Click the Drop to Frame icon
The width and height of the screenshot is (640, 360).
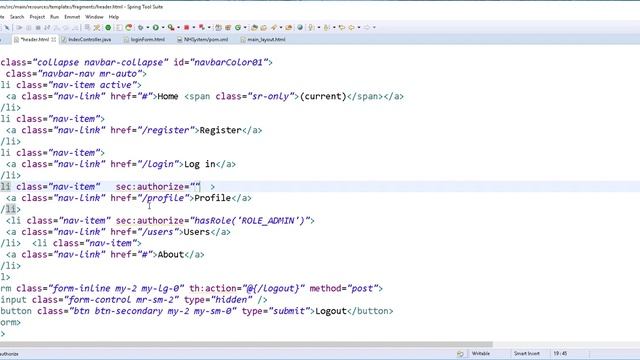(x=87, y=27)
